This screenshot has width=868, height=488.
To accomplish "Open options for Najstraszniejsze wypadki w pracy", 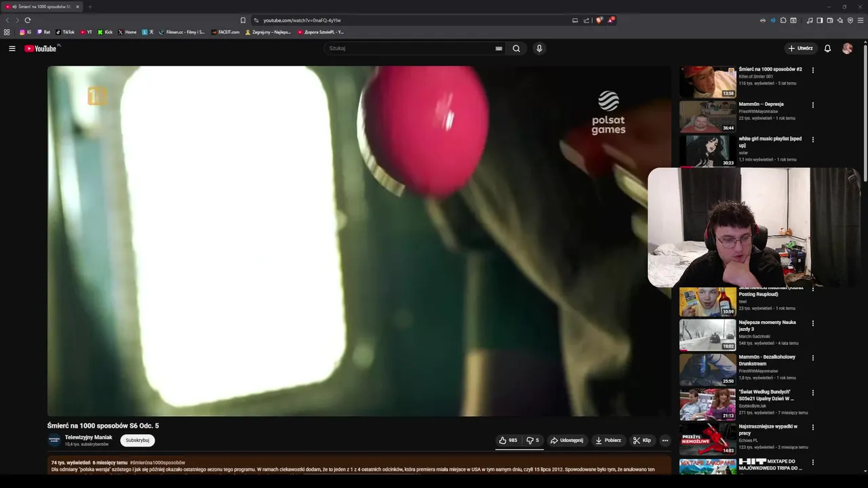I will click(812, 428).
